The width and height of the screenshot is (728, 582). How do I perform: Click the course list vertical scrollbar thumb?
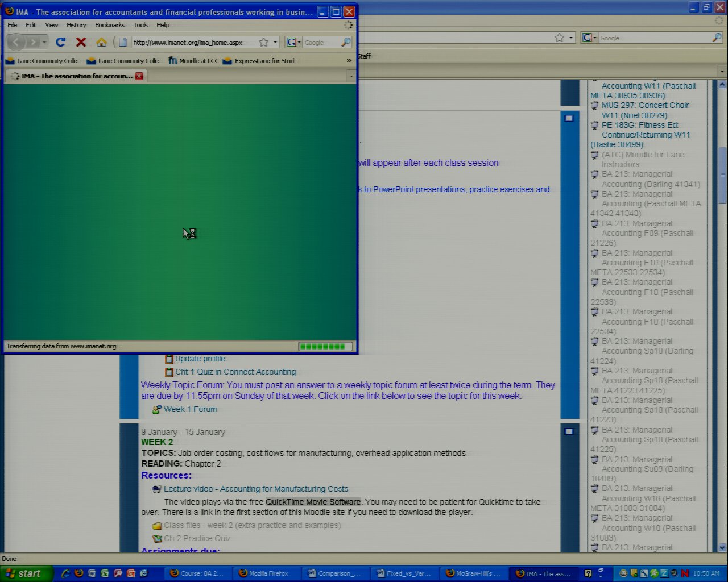point(722,176)
